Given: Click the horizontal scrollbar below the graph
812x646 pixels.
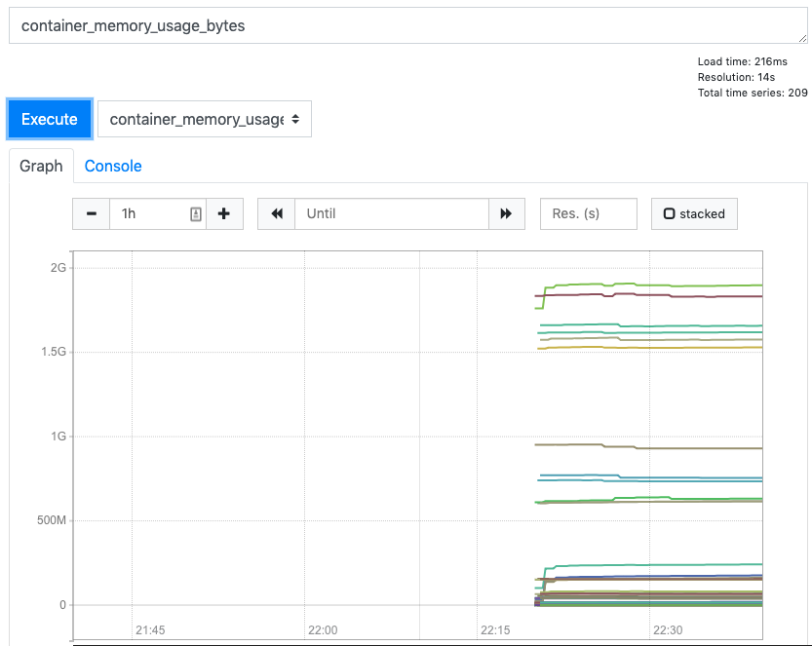Looking at the screenshot, I should click(419, 642).
